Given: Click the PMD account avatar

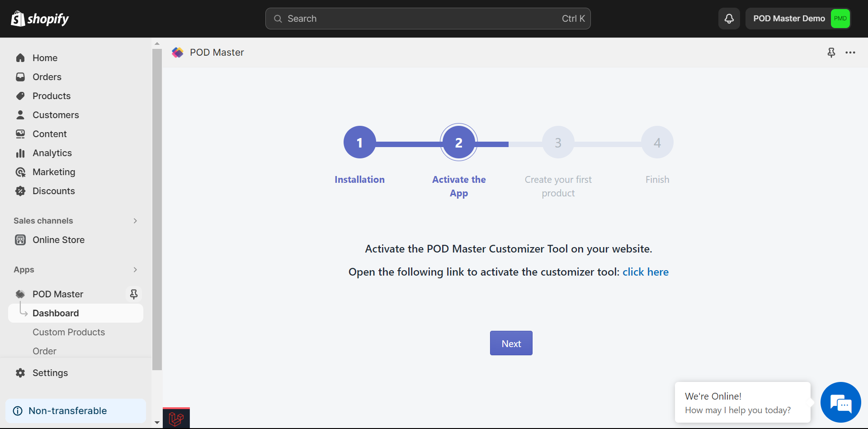Looking at the screenshot, I should tap(840, 19).
